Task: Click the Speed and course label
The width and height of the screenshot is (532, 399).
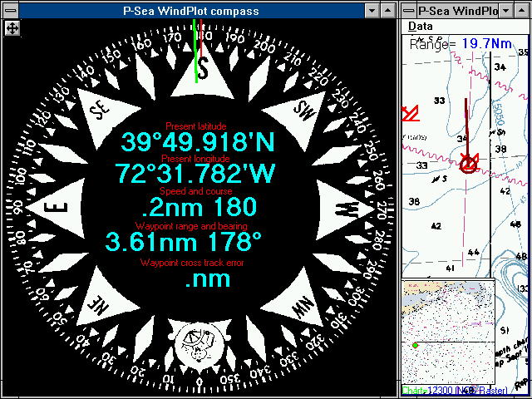Action: tap(196, 191)
